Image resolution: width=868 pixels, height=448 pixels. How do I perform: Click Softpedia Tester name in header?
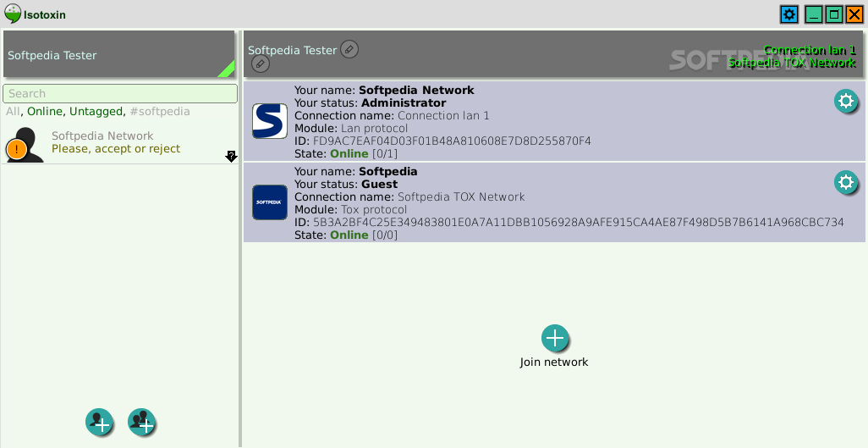[292, 51]
